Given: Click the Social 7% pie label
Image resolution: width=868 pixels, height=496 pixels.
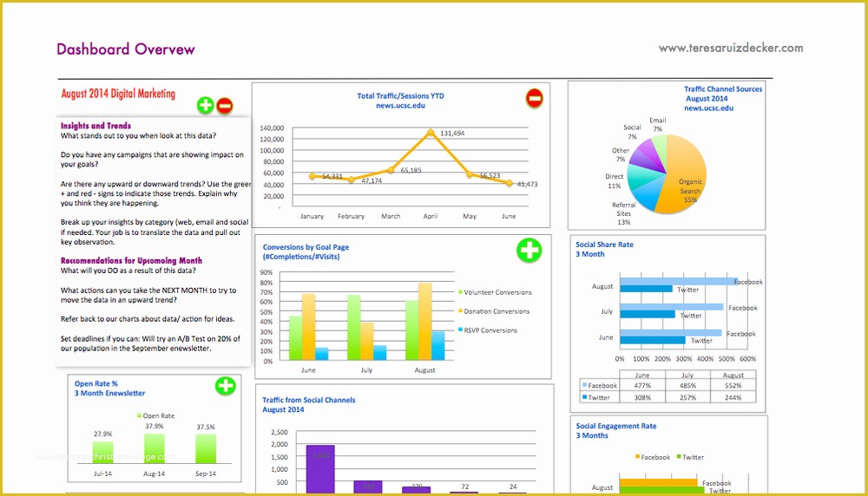Looking at the screenshot, I should (632, 132).
